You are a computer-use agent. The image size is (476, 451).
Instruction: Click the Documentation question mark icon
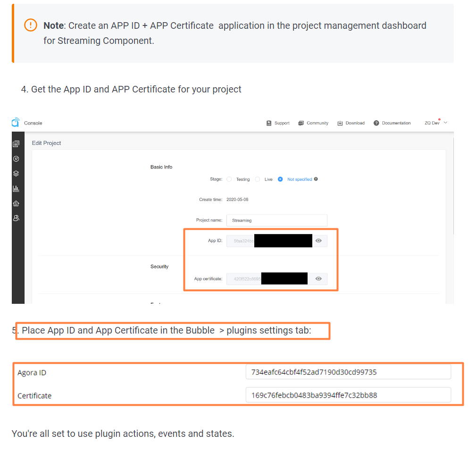pyautogui.click(x=376, y=123)
